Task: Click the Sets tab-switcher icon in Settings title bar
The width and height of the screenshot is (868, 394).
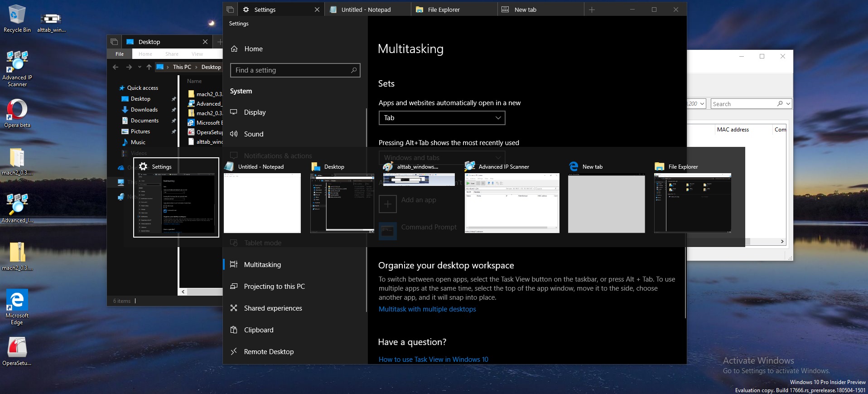Action: pyautogui.click(x=230, y=10)
